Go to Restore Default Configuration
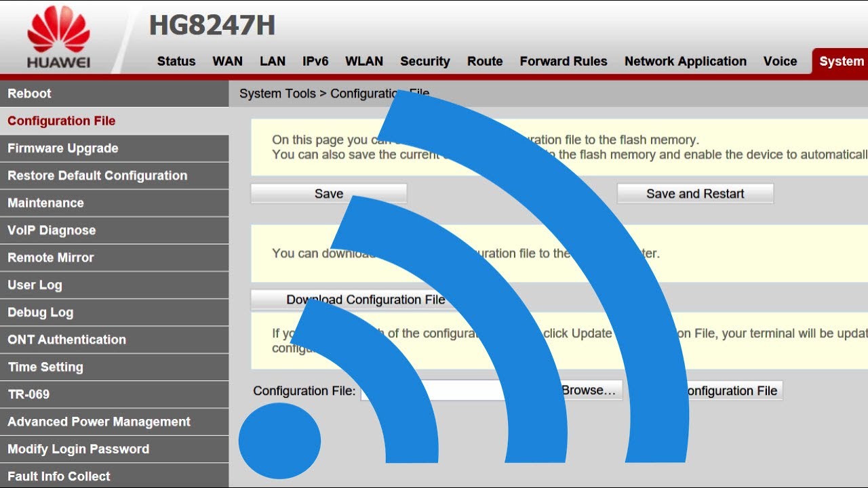Image resolution: width=868 pixels, height=488 pixels. point(114,176)
